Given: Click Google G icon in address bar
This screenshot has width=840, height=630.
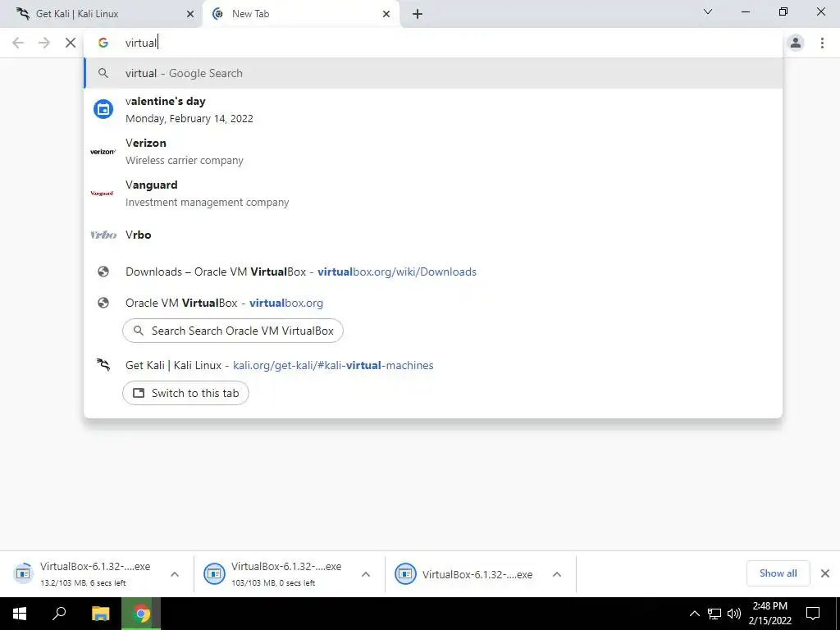Looking at the screenshot, I should point(103,43).
